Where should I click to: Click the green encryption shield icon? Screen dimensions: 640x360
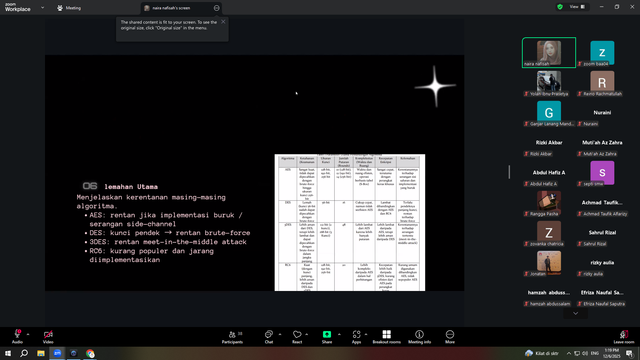point(560,7)
